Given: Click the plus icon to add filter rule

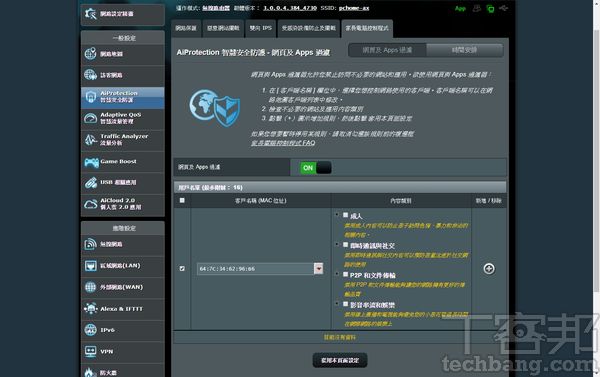Looking at the screenshot, I should click(x=489, y=269).
